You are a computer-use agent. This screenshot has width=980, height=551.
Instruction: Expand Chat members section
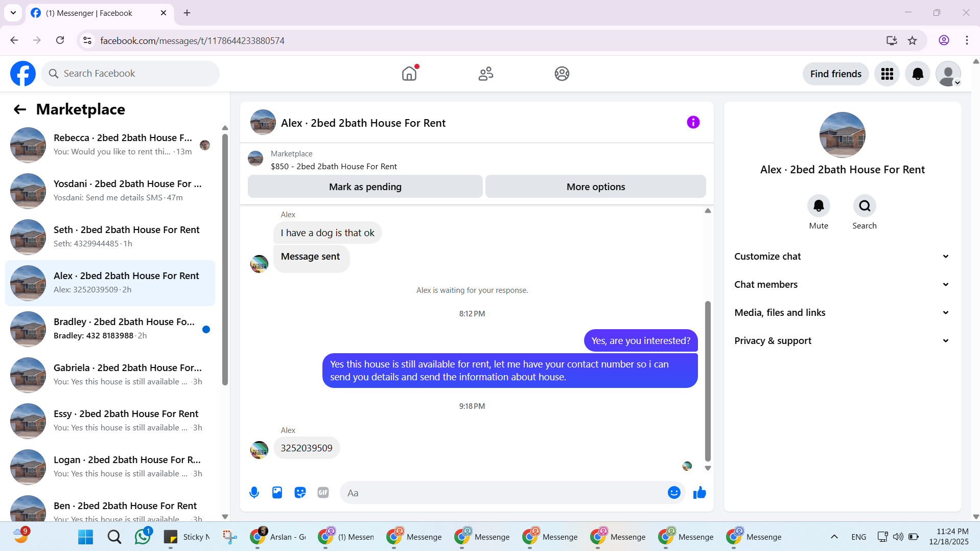tap(842, 285)
